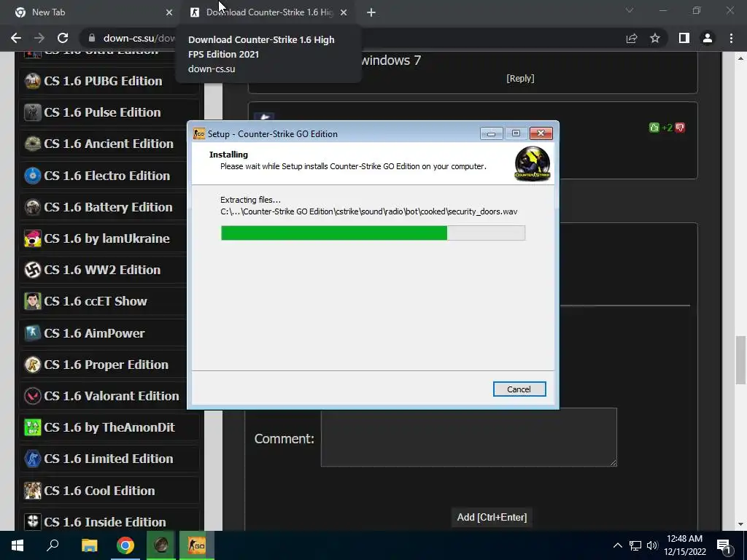This screenshot has height=560, width=747.
Task: Click the address bar URL
Action: 139,38
